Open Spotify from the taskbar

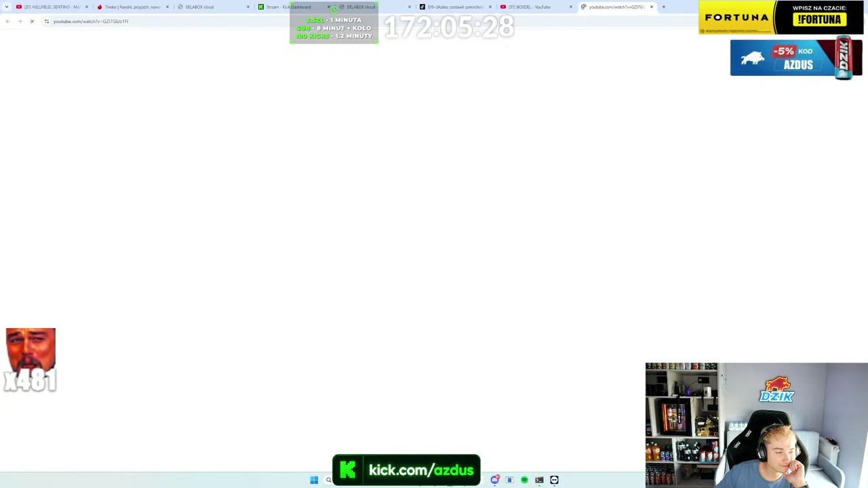pyautogui.click(x=524, y=480)
